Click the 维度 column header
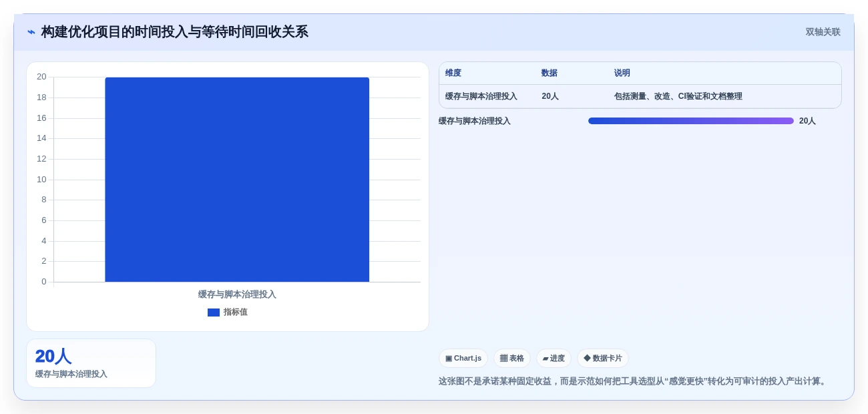Image resolution: width=868 pixels, height=414 pixels. tap(453, 73)
